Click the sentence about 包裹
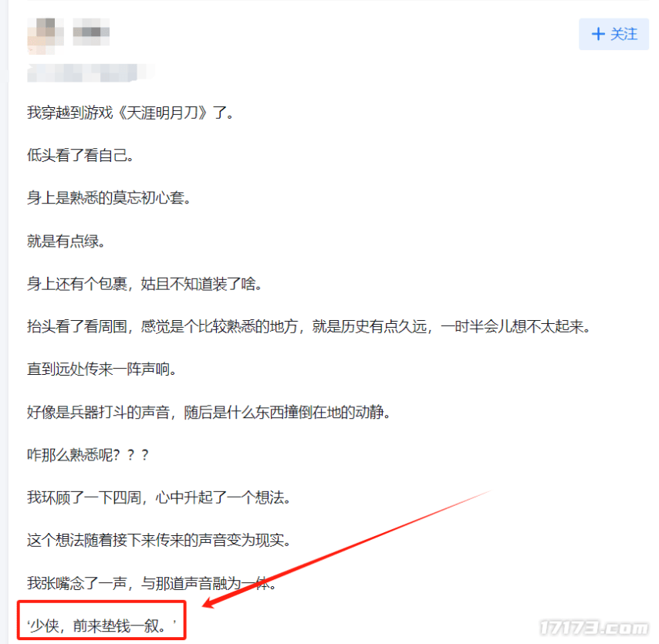 [144, 284]
